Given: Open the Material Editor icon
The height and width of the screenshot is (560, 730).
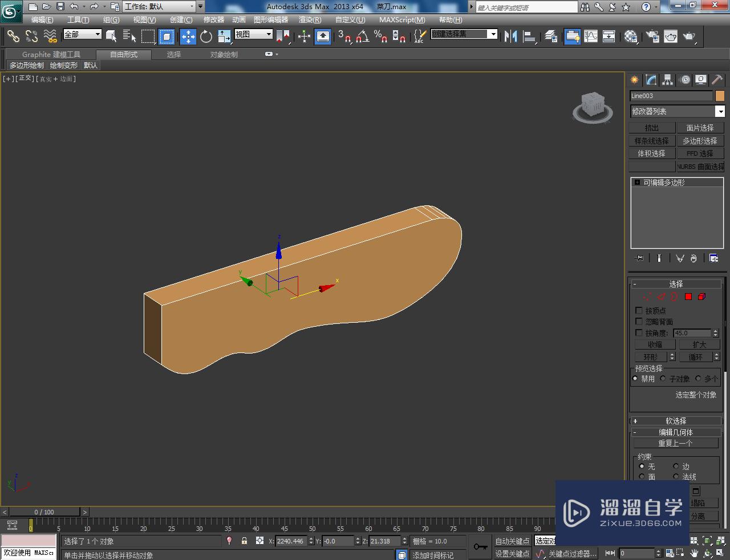Looking at the screenshot, I should pyautogui.click(x=631, y=36).
